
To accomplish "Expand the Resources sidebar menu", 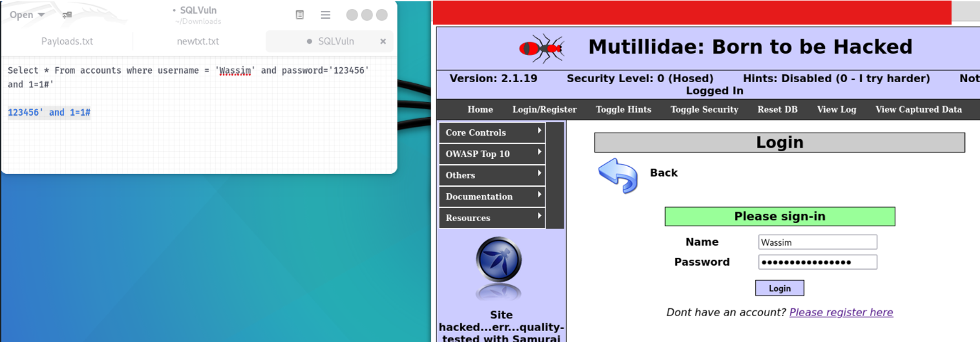I will coord(493,218).
